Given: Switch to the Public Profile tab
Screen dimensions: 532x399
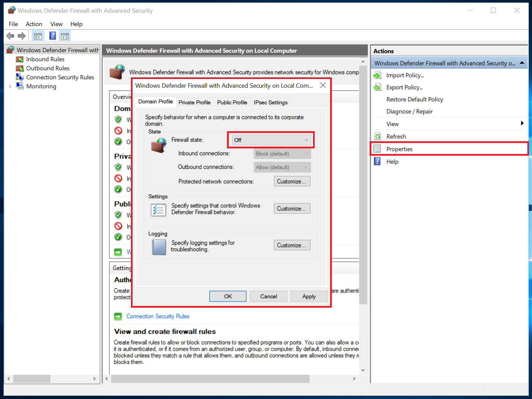Looking at the screenshot, I should coord(232,102).
